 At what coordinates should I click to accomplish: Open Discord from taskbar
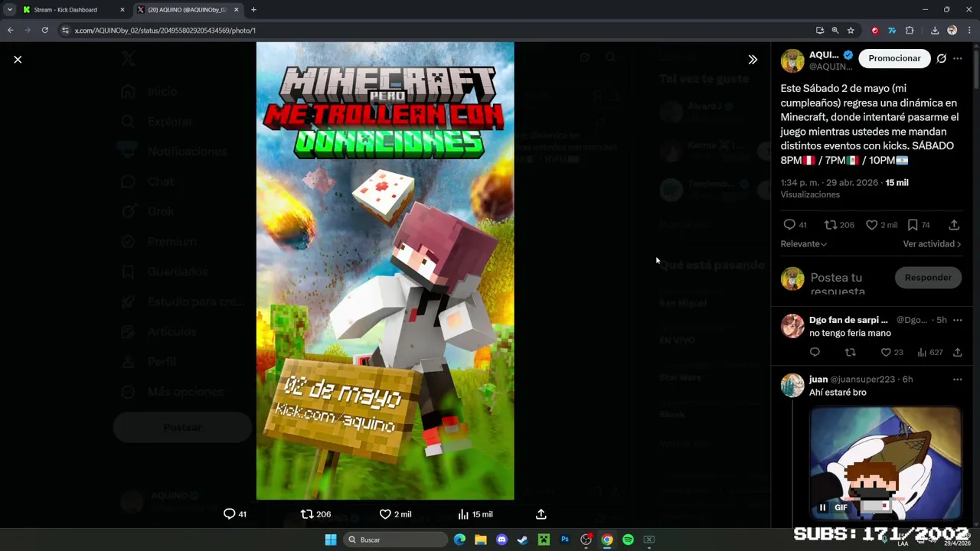tap(501, 540)
